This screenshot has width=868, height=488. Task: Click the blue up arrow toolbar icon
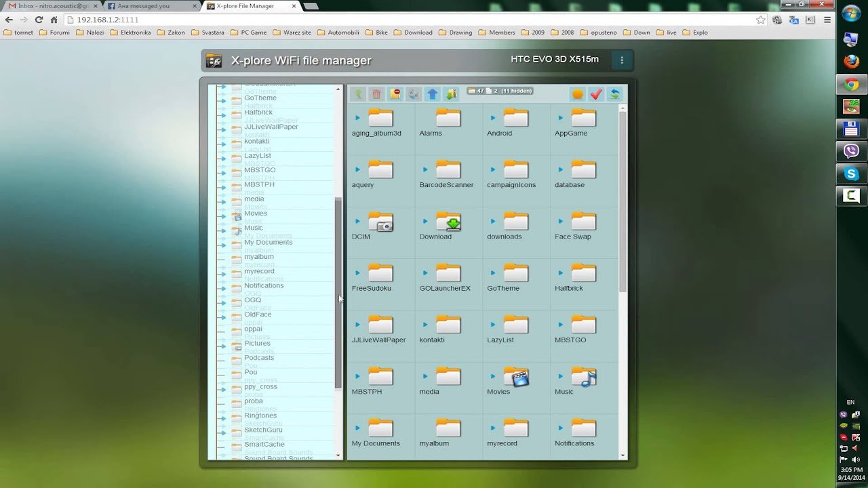(x=433, y=94)
